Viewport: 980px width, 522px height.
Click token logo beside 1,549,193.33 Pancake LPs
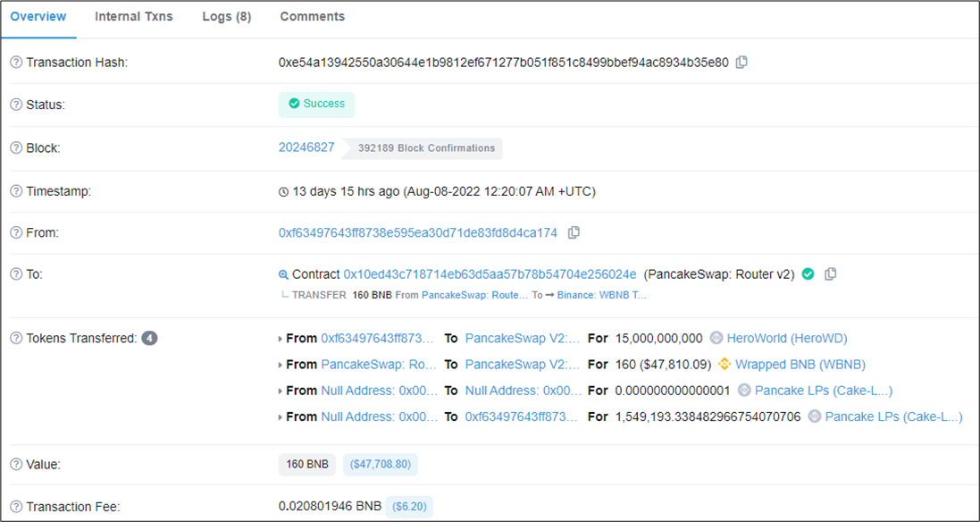(814, 416)
